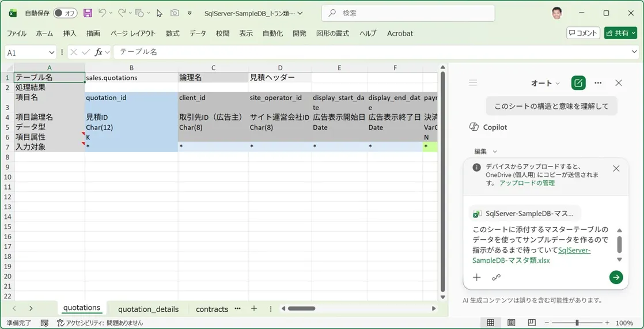Viewport: 644px width, 329px height.
Task: Open Copilot pane hamburger menu icon
Action: click(473, 83)
